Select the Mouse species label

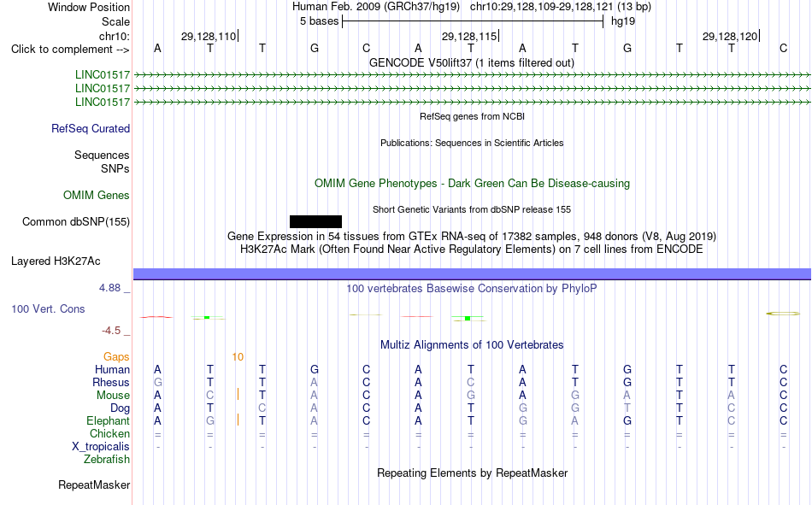tap(113, 395)
